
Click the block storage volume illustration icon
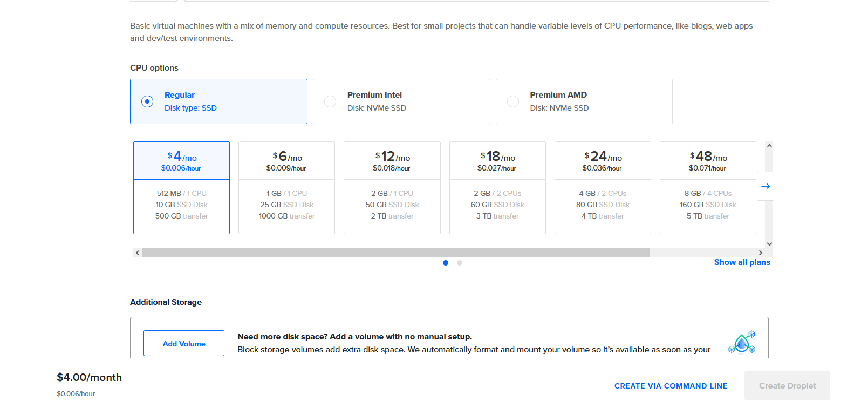pos(742,342)
